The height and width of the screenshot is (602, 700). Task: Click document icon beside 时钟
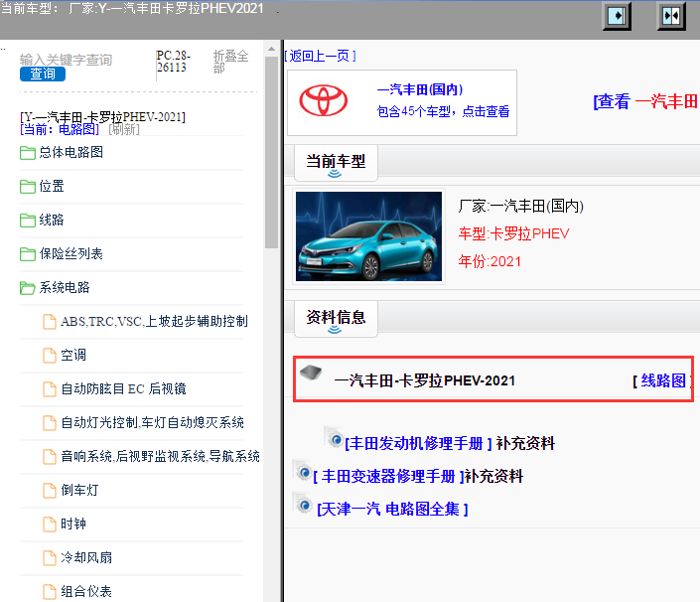(50, 525)
